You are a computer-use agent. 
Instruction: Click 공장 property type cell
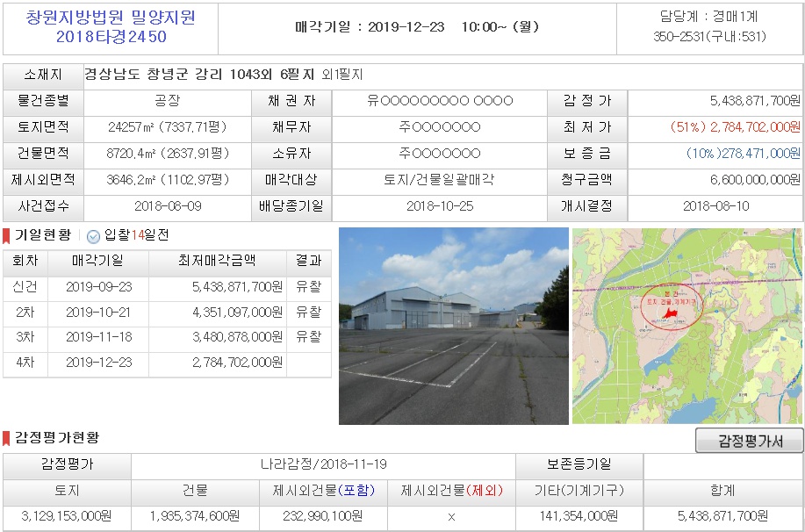(x=168, y=101)
